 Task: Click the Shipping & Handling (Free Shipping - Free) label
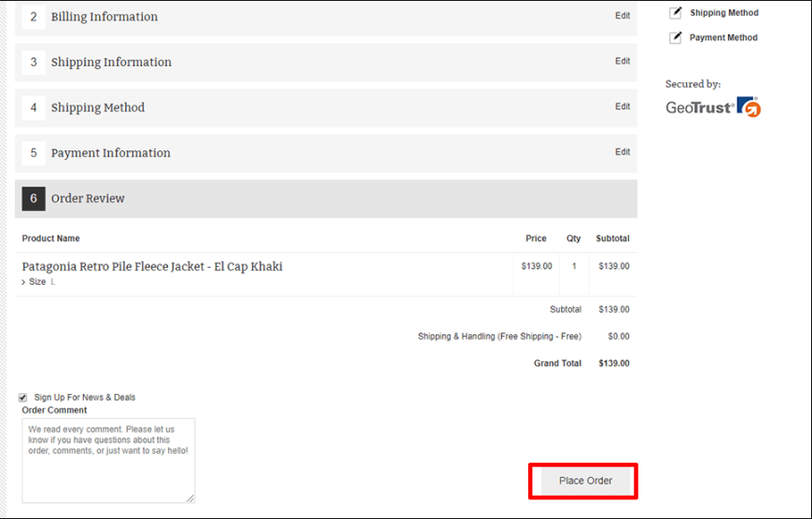click(x=499, y=336)
